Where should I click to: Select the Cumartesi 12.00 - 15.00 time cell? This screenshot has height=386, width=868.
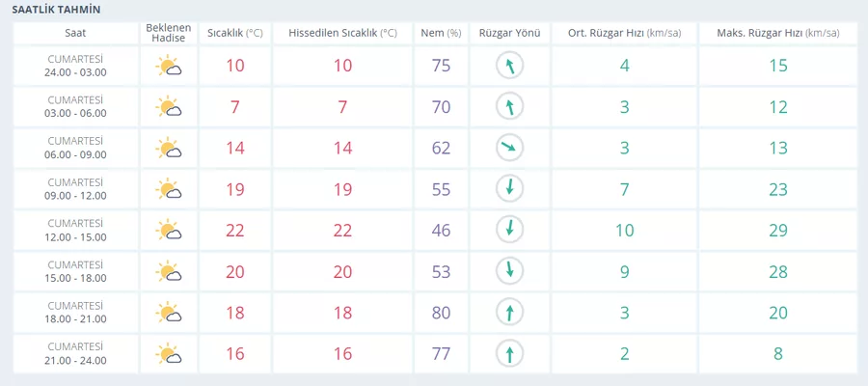tap(75, 231)
